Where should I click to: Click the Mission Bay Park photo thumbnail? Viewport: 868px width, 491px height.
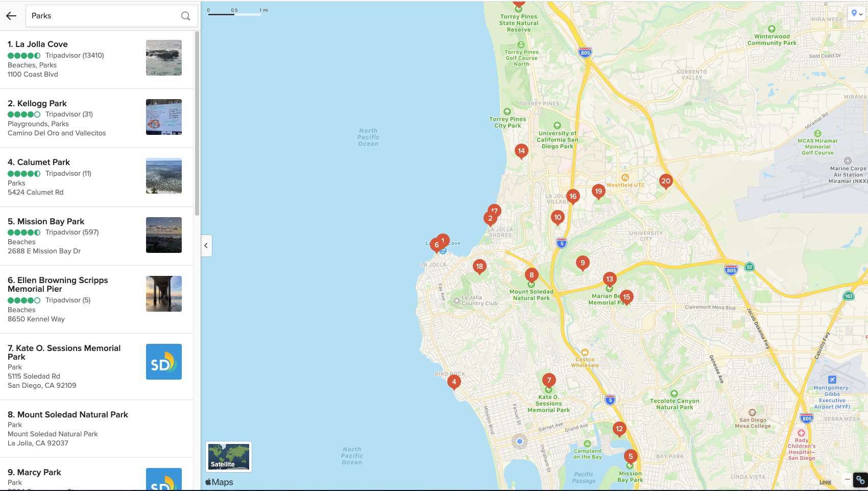(164, 235)
